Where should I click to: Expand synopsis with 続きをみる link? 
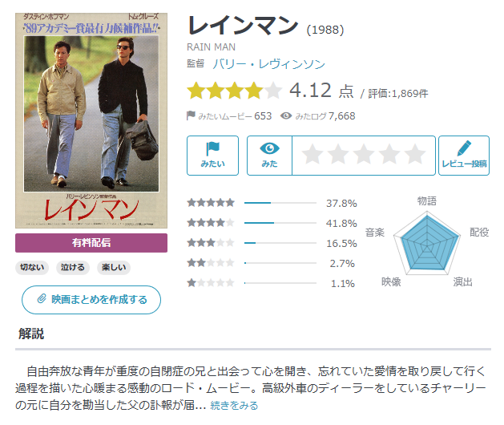pos(234,406)
